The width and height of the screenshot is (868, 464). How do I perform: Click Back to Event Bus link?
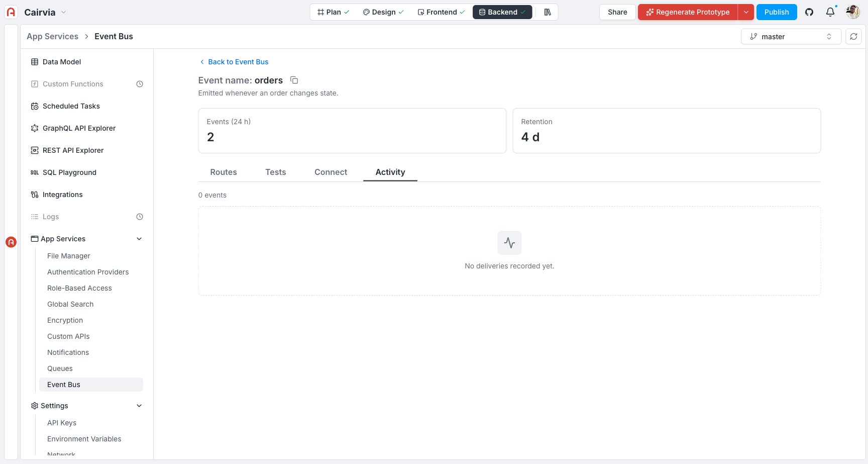234,62
